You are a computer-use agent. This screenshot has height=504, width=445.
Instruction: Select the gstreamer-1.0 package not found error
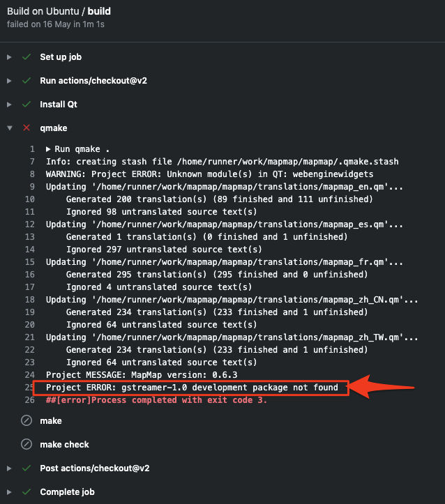pos(192,388)
